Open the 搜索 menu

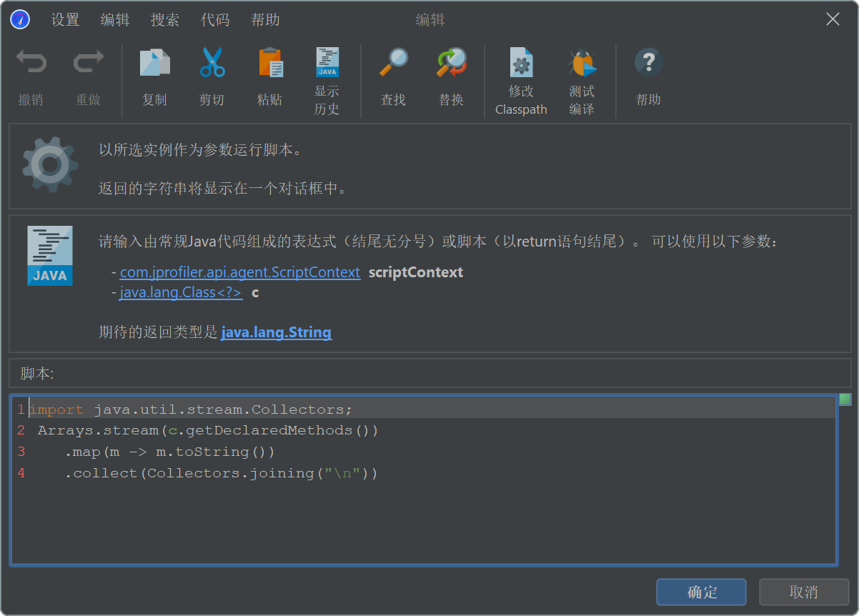coord(165,20)
